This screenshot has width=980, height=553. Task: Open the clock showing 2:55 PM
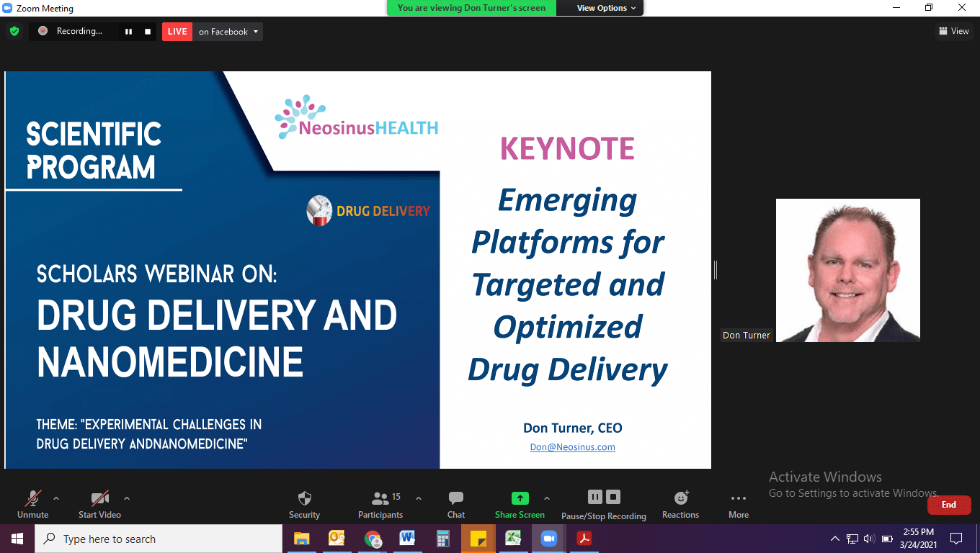pyautogui.click(x=918, y=539)
